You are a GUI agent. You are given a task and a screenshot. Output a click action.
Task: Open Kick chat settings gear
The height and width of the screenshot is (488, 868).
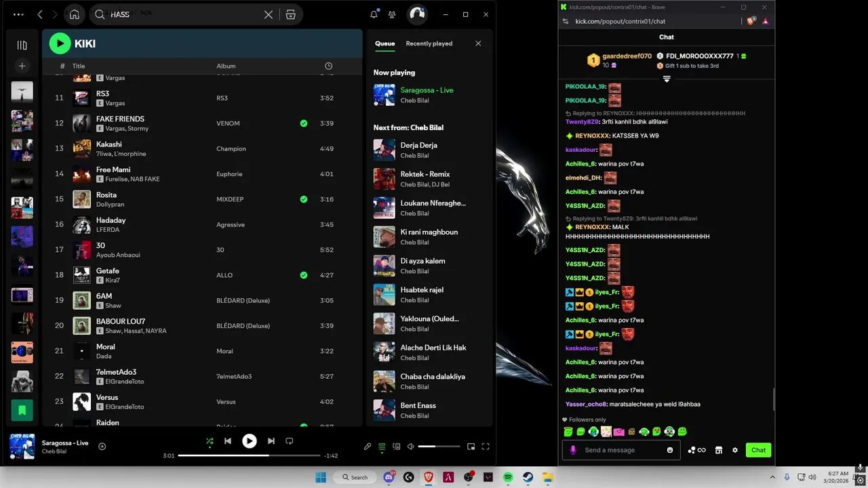point(734,450)
